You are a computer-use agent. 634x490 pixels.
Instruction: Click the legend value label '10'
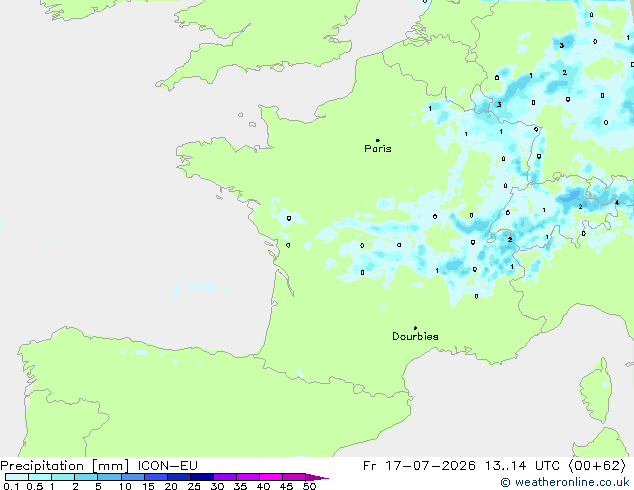click(x=125, y=486)
